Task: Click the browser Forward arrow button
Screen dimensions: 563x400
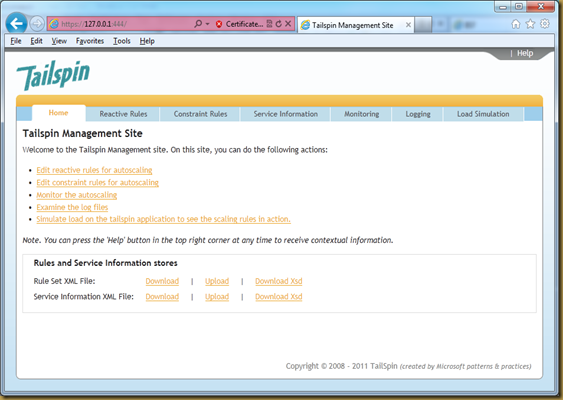Action: [x=37, y=24]
